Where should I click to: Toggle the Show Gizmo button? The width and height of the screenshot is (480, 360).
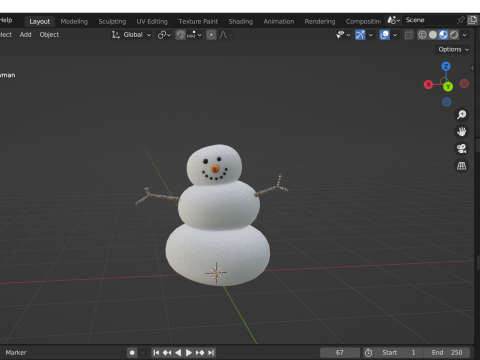click(360, 35)
